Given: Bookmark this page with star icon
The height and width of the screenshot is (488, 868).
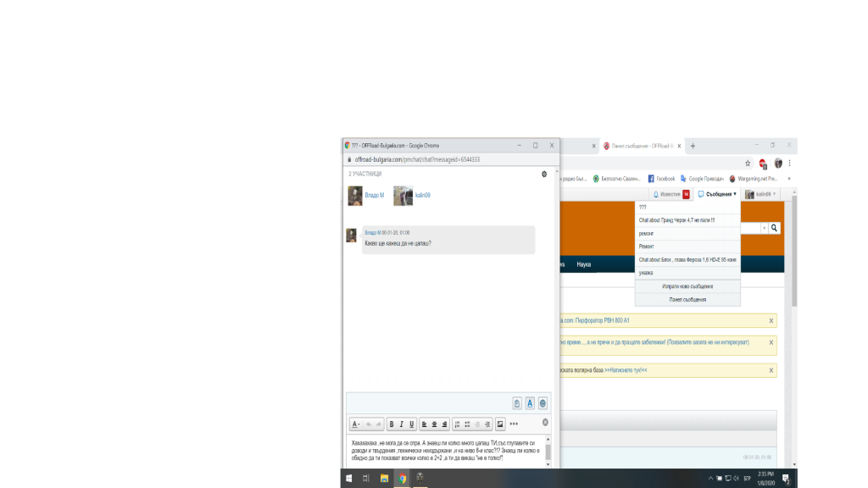Looking at the screenshot, I should coord(748,164).
